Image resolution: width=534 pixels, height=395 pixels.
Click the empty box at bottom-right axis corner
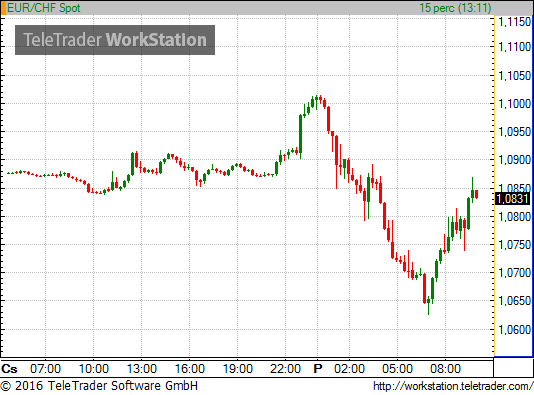[513, 368]
